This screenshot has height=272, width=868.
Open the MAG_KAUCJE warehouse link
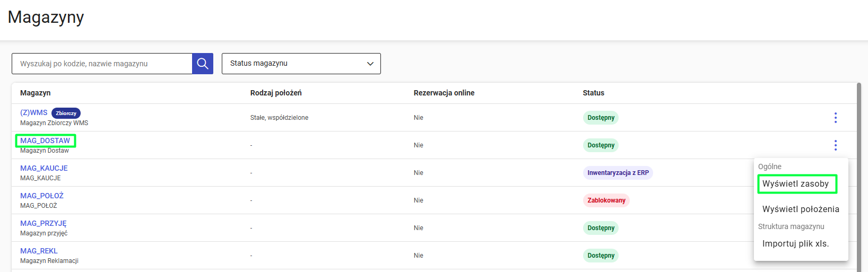(x=44, y=168)
